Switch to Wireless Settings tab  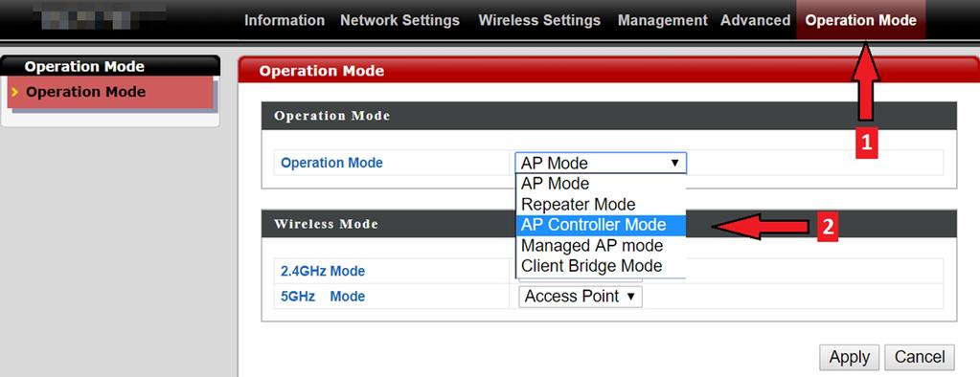(x=539, y=21)
